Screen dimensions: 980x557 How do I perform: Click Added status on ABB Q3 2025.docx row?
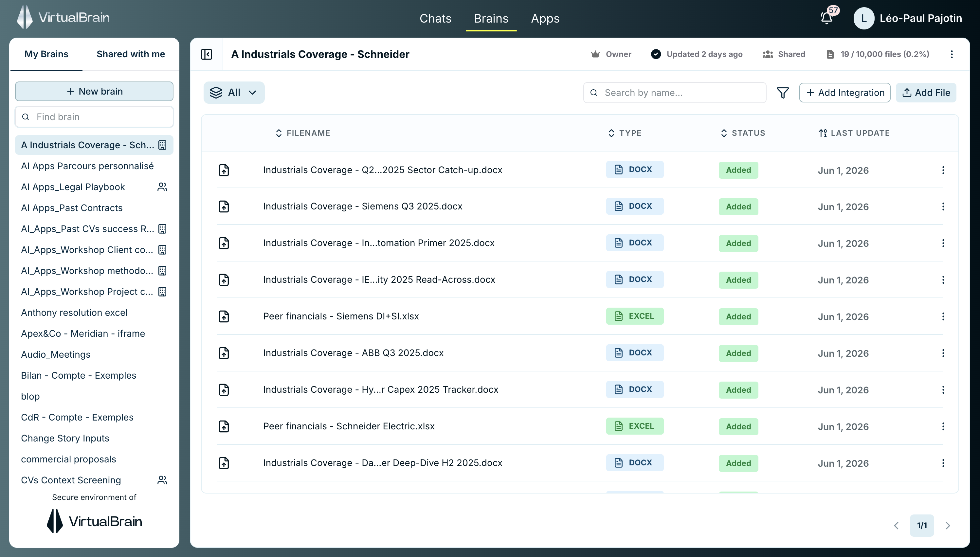coord(738,353)
